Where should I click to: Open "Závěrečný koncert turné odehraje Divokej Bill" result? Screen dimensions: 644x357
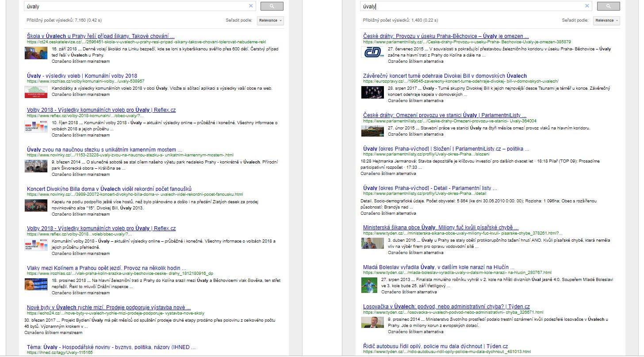click(445, 76)
